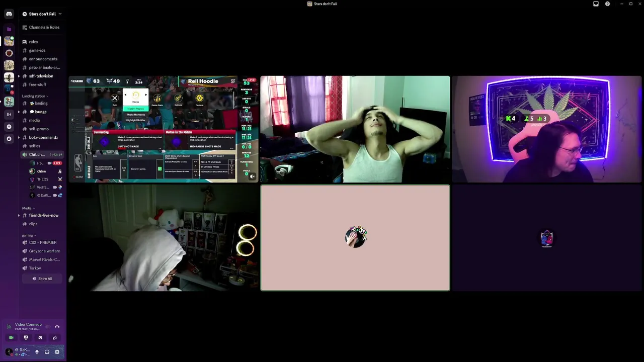Toggle microphone mute
644x362 pixels.
37,352
